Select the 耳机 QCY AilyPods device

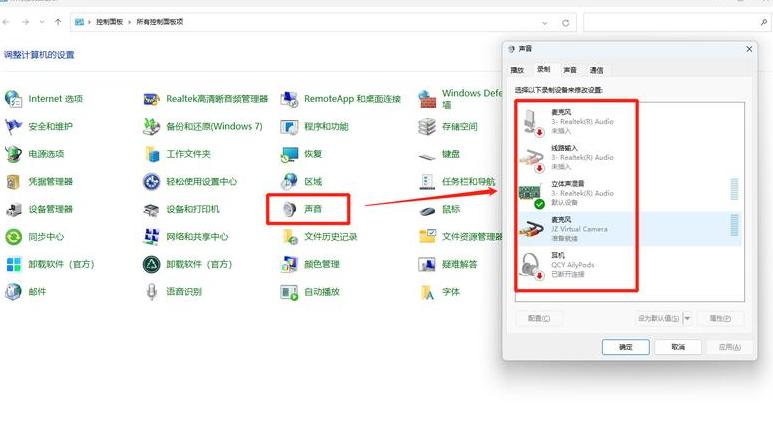629,265
